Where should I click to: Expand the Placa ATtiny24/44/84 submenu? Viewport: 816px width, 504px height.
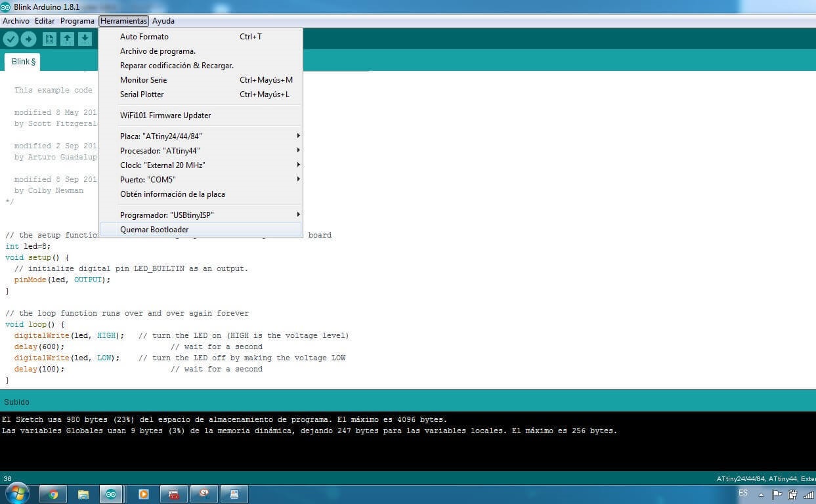(x=200, y=136)
